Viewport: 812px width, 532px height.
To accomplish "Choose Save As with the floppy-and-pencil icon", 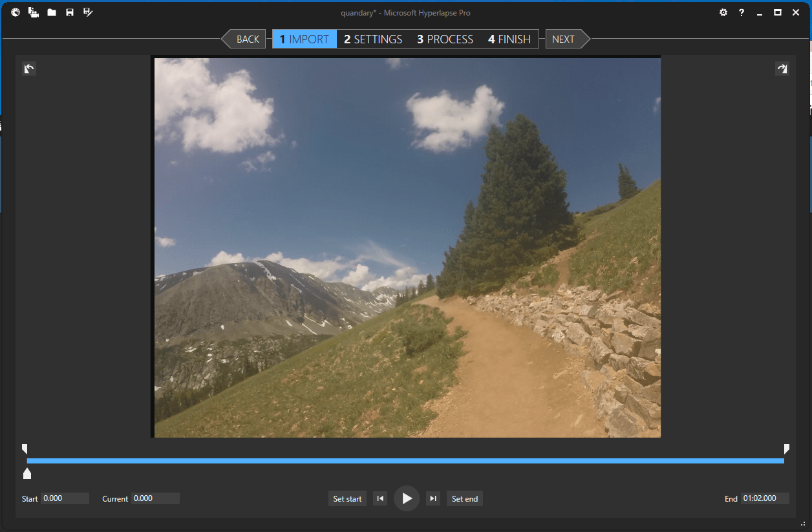I will 89,12.
